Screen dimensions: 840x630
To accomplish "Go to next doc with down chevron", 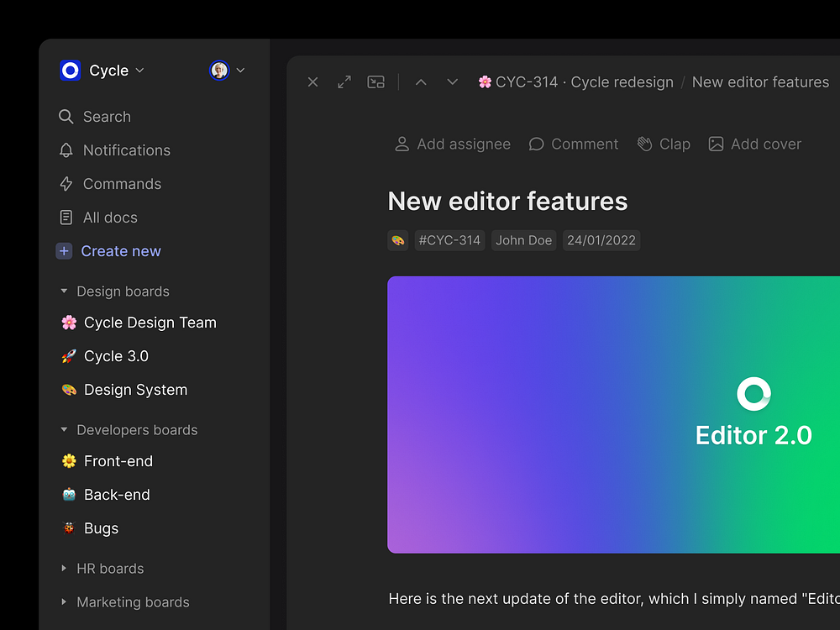I will (x=453, y=82).
